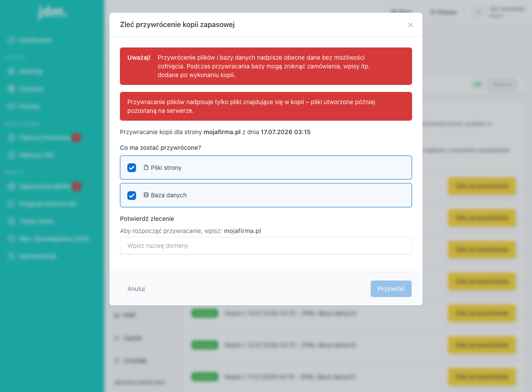Click the dialog title Zleć przywrócenie kopii zapasowej
The image size is (532, 392).
coord(177,25)
